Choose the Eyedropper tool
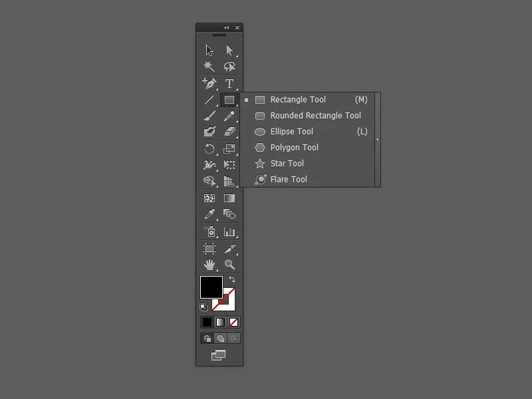This screenshot has height=399, width=532. 208,215
